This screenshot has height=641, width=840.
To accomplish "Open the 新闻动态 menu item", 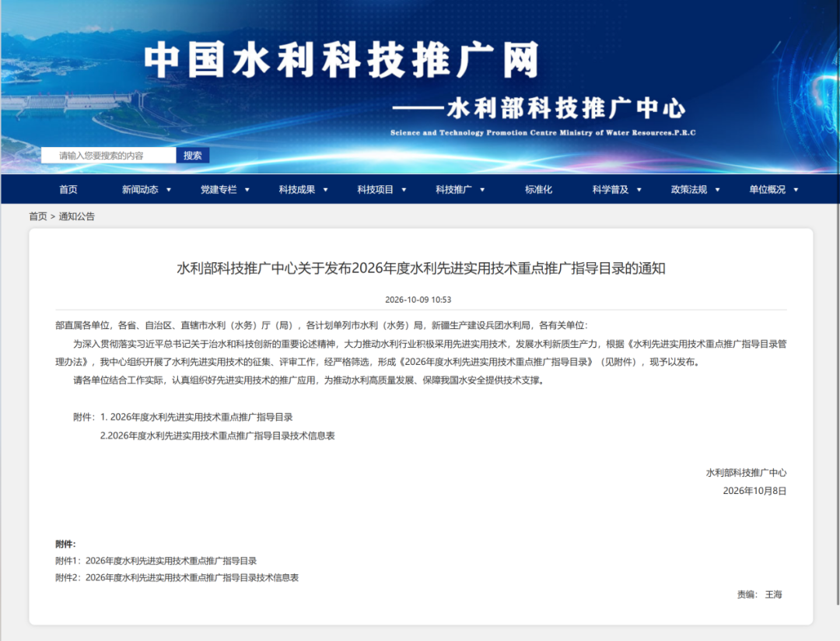I will pyautogui.click(x=140, y=189).
